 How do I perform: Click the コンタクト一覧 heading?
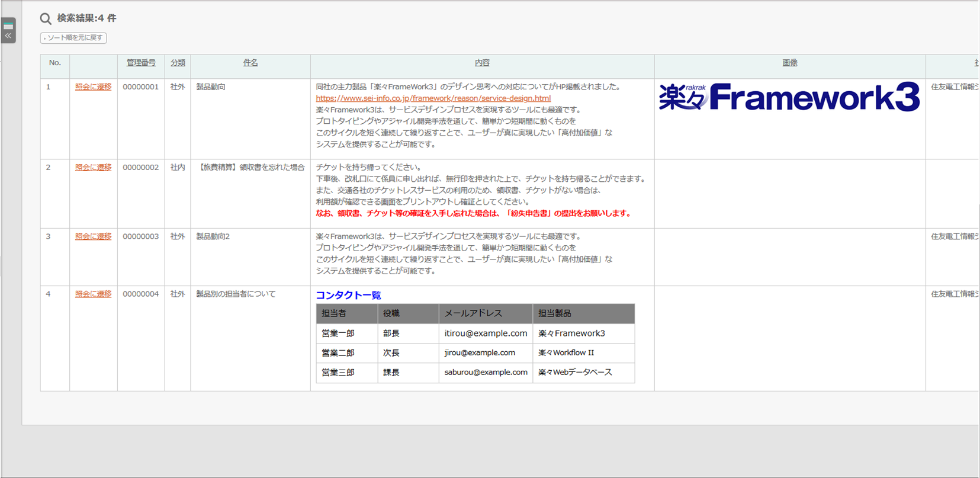348,295
